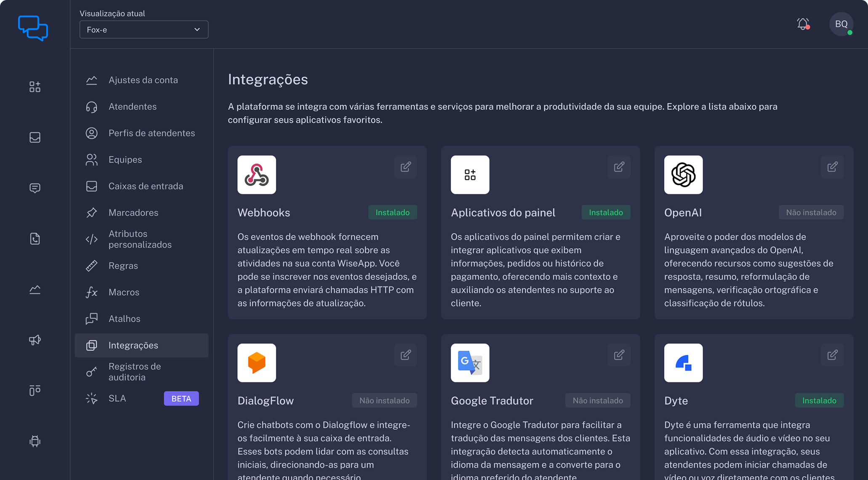This screenshot has height=480, width=868.
Task: Go to Atendentes menu item
Action: click(132, 107)
